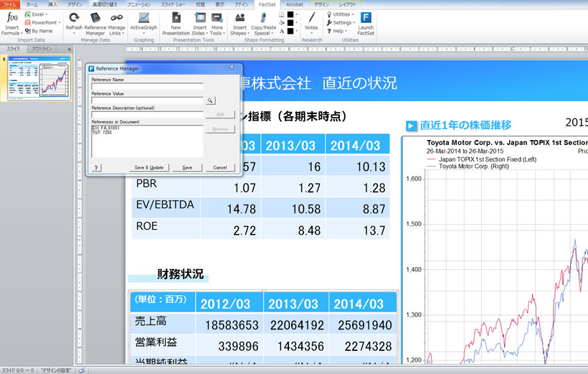The height and width of the screenshot is (374, 588).
Task: Click the Save button in the dialog
Action: click(x=187, y=167)
